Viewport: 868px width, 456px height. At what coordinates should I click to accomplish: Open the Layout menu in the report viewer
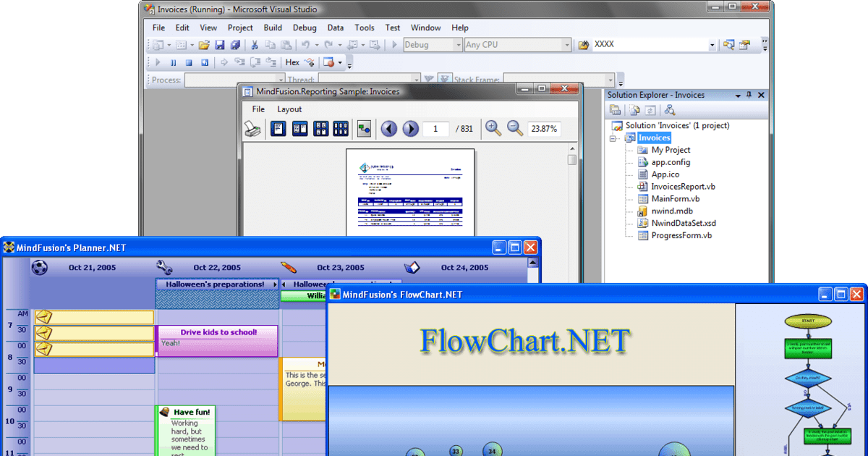289,109
